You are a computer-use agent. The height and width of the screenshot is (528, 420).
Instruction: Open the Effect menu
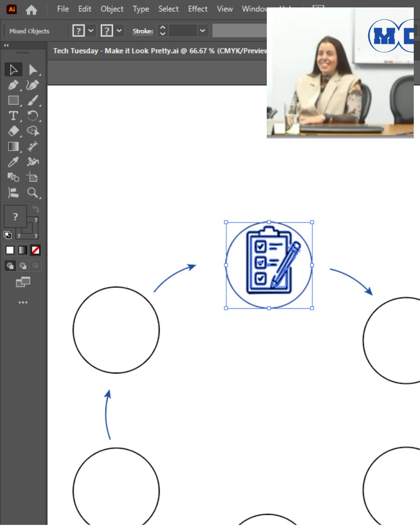pos(198,9)
